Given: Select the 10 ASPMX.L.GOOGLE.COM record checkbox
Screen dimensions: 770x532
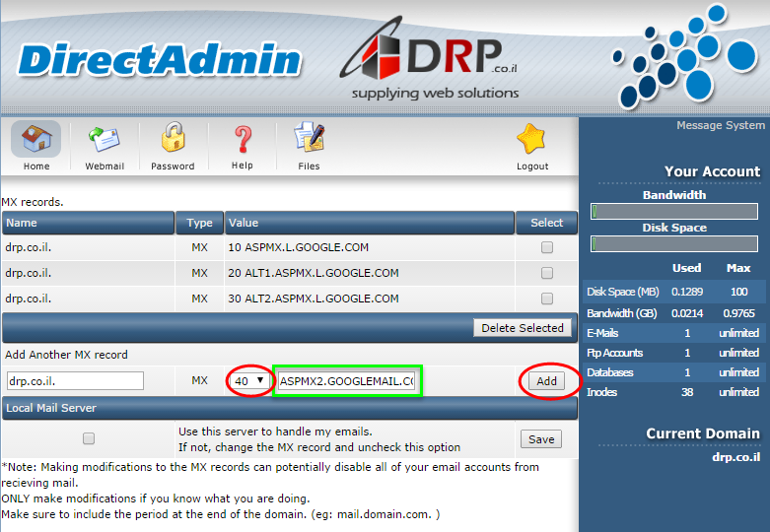Looking at the screenshot, I should point(547,248).
